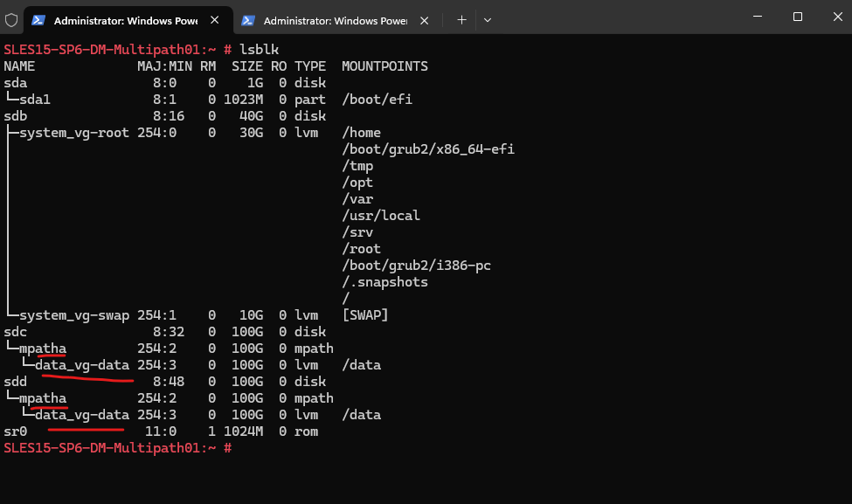Close the second inactive PowerShell tab
Image resolution: width=852 pixels, height=504 pixels.
point(424,19)
